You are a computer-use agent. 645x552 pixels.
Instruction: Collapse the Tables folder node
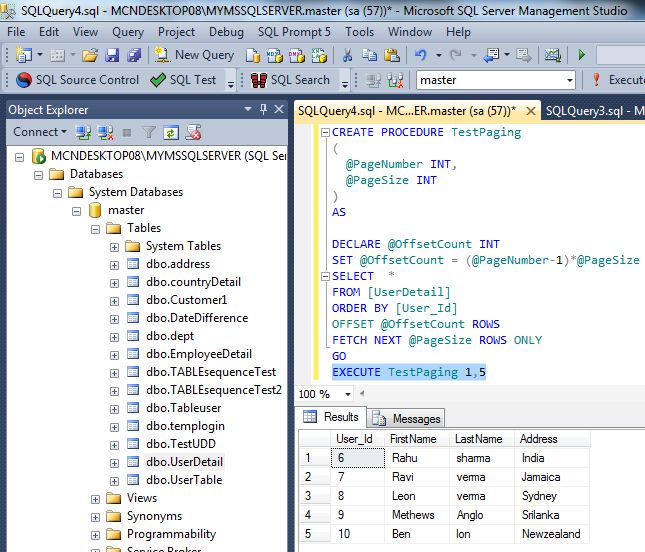(96, 228)
